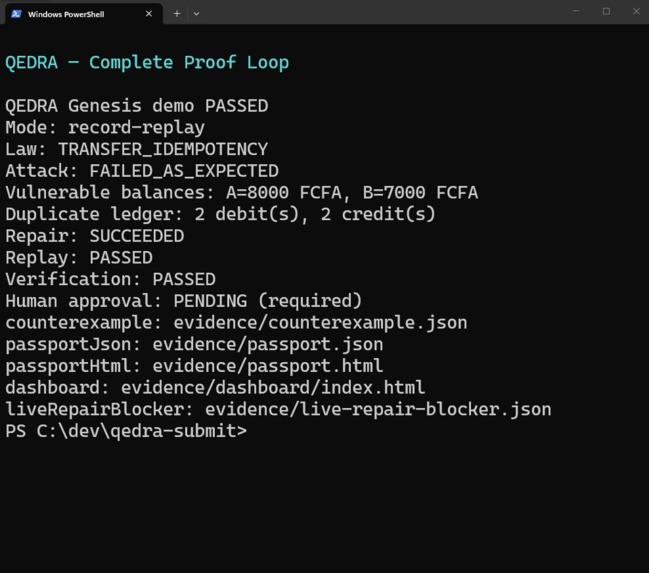Minimize the terminal window

click(576, 12)
